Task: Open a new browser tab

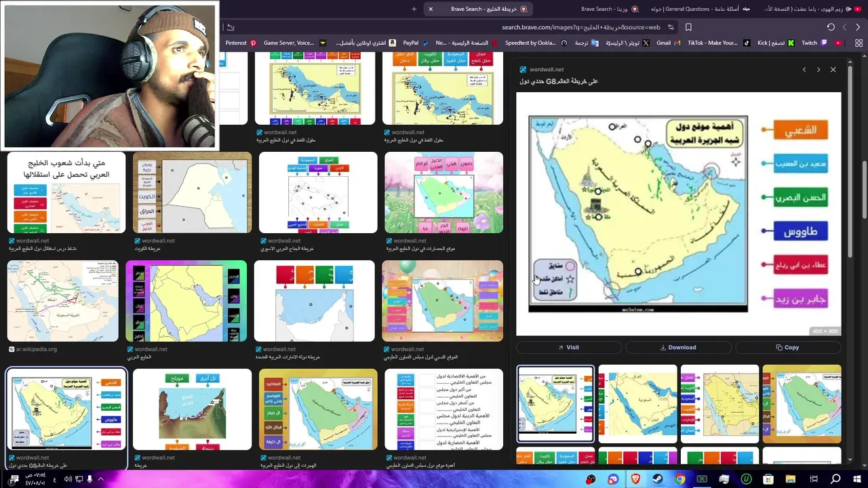Action: click(414, 9)
